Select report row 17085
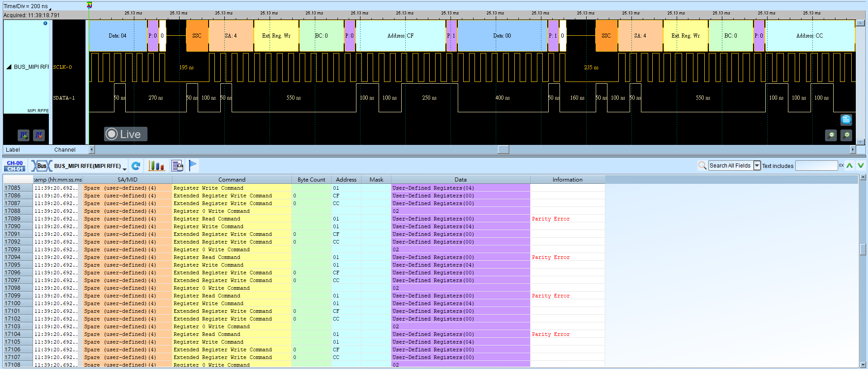Image resolution: width=868 pixels, height=369 pixels. tap(304, 188)
